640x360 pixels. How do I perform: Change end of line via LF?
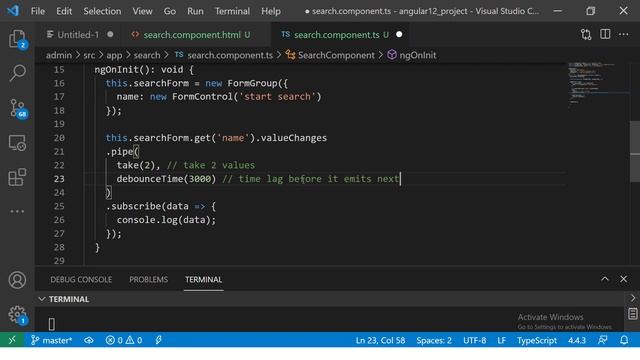[x=501, y=340]
